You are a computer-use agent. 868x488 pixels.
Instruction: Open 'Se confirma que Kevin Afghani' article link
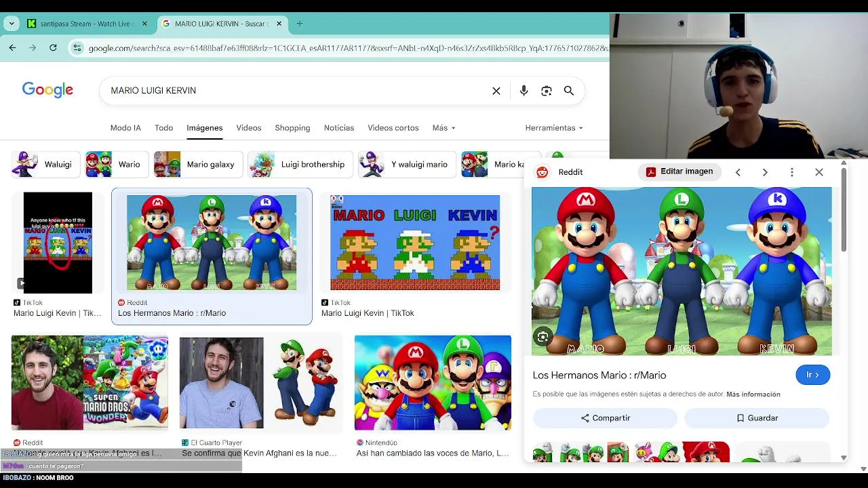(259, 453)
